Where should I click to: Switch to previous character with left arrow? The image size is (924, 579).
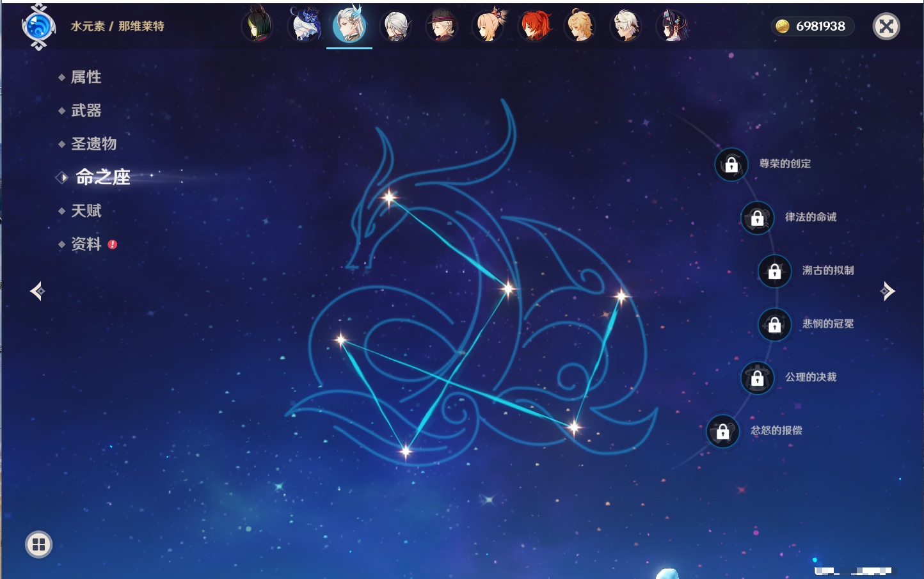click(37, 291)
